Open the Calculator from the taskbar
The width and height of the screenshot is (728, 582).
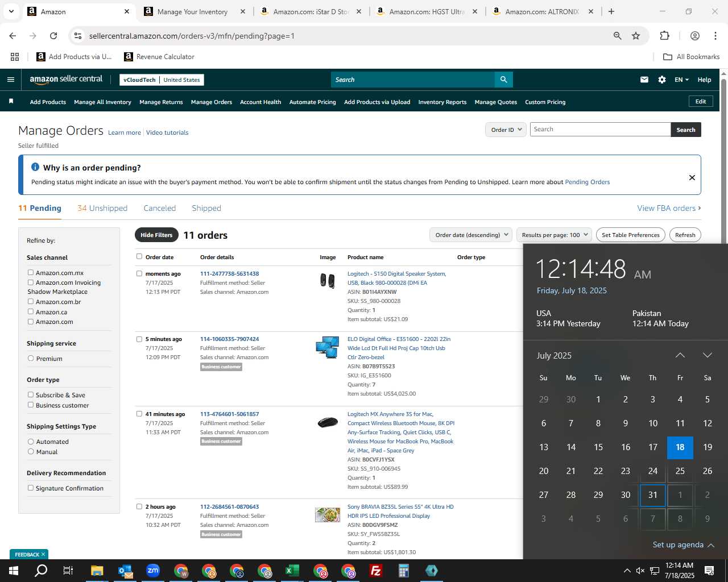coord(404,571)
